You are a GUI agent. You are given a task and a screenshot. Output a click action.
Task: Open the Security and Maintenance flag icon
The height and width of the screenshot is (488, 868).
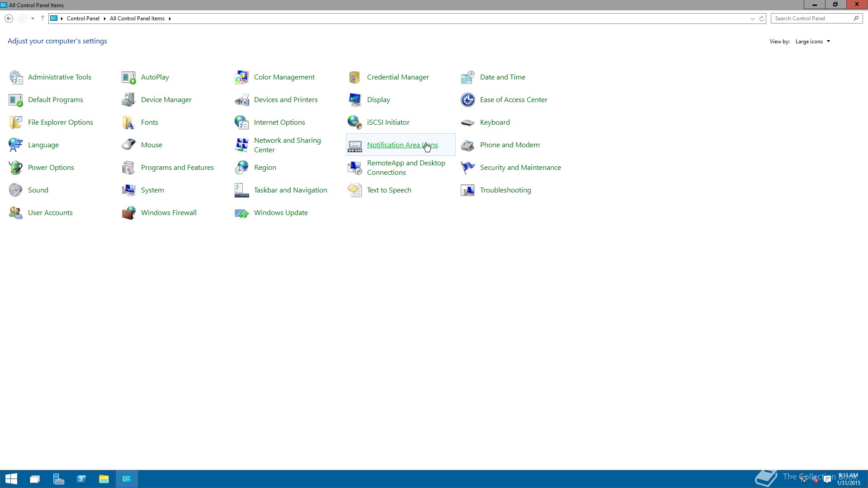pos(468,168)
